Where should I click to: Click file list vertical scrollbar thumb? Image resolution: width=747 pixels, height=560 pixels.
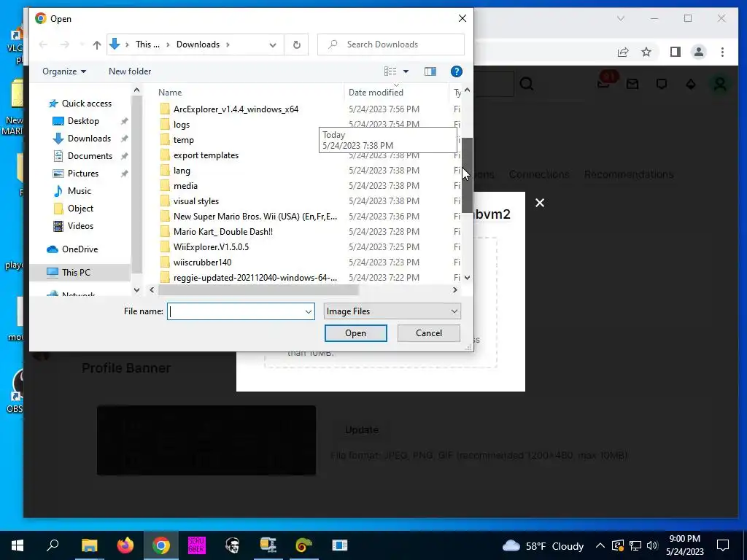[x=467, y=175]
